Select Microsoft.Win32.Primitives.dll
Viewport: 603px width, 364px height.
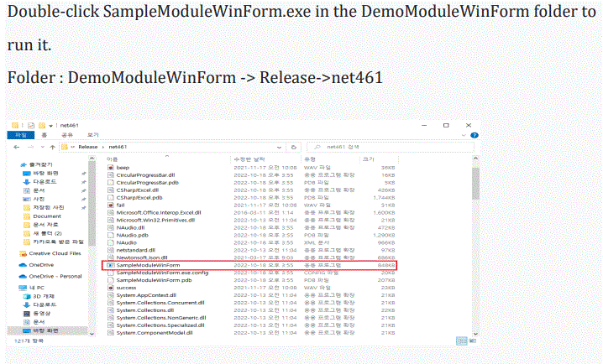tap(155, 221)
